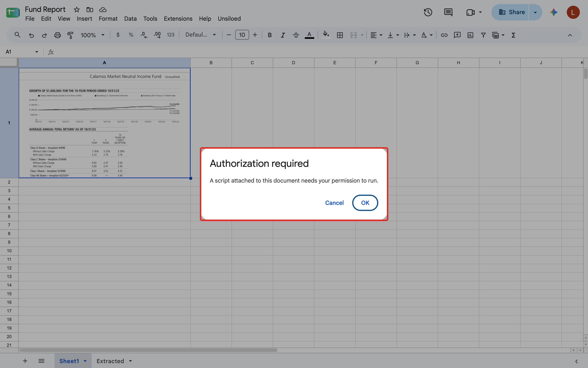Open the Default font dropdown
The width and height of the screenshot is (588, 368).
point(200,35)
